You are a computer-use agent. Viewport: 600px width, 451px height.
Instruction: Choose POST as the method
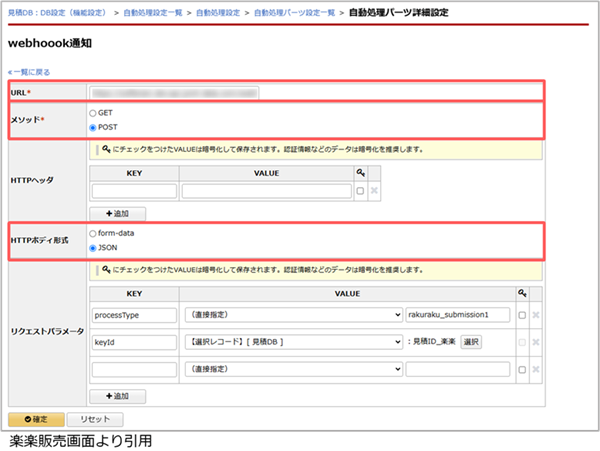pyautogui.click(x=94, y=128)
